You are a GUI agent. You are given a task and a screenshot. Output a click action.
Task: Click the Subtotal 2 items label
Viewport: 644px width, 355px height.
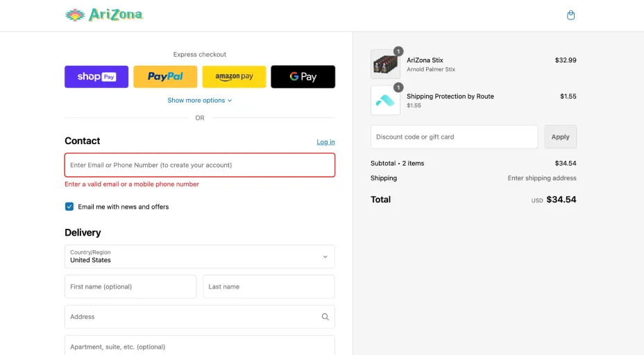click(397, 164)
